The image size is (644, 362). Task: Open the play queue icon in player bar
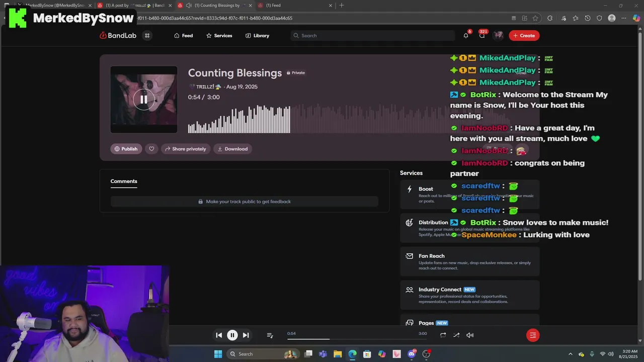[270, 335]
